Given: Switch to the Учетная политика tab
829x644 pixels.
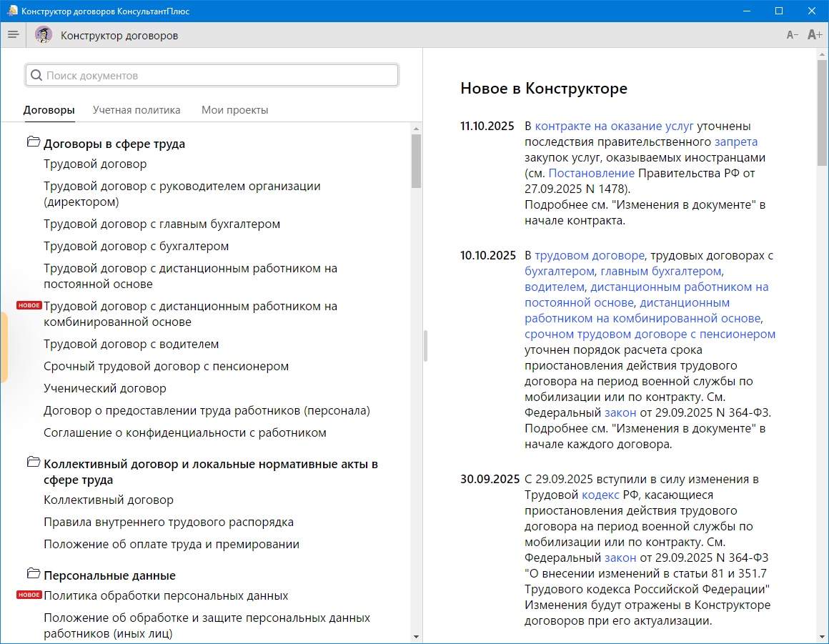Looking at the screenshot, I should (136, 110).
